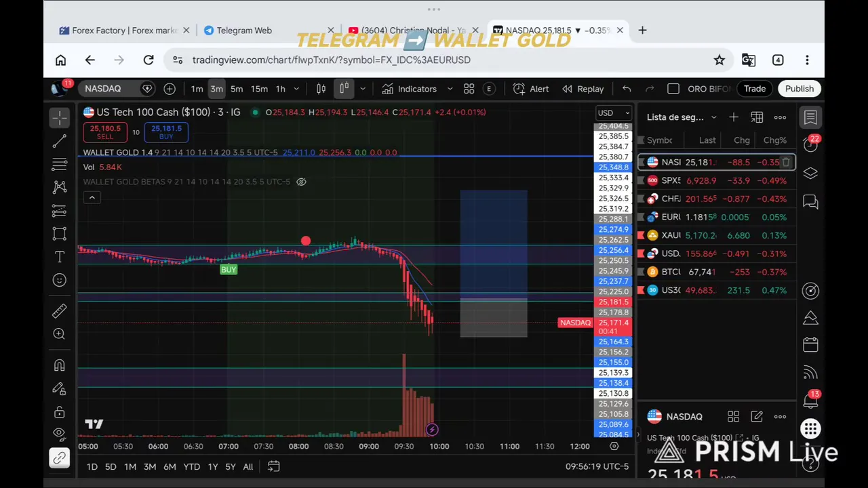Image resolution: width=868 pixels, height=488 pixels.
Task: Open the bar style icon
Action: [x=321, y=89]
